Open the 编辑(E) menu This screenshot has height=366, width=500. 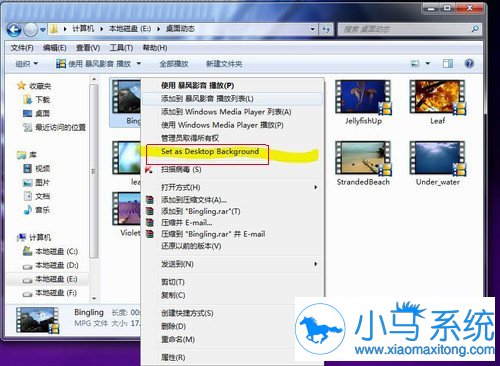54,48
